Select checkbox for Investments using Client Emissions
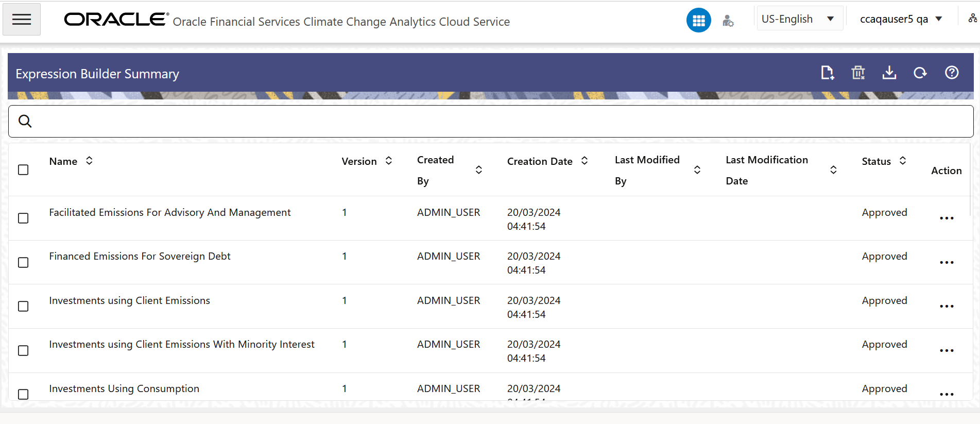This screenshot has height=424, width=980. 23,307
